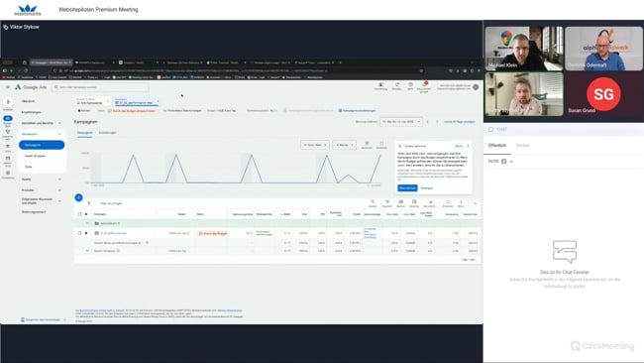Tick the select-all checkbox in table header
The height and width of the screenshot is (363, 644).
79,214
